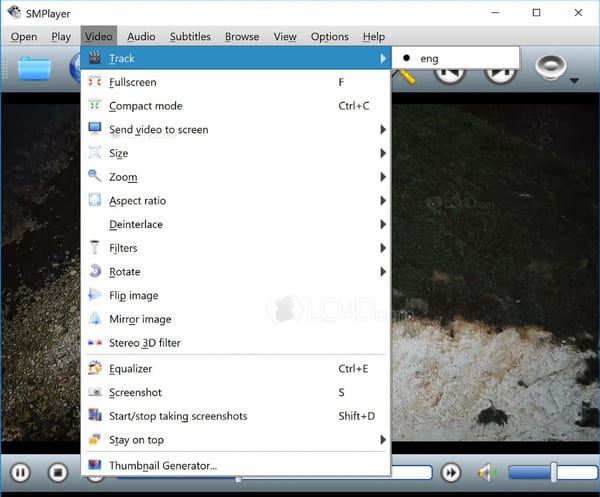Click the Start/stop taking screenshots icon
Image resolution: width=600 pixels, height=497 pixels.
coord(95,415)
